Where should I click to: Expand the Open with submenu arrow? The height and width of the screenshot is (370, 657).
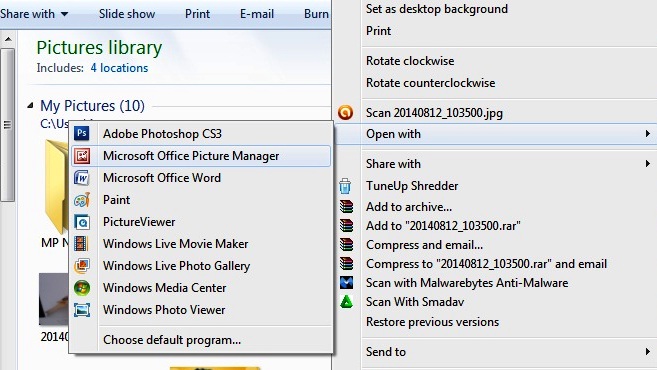tap(648, 134)
